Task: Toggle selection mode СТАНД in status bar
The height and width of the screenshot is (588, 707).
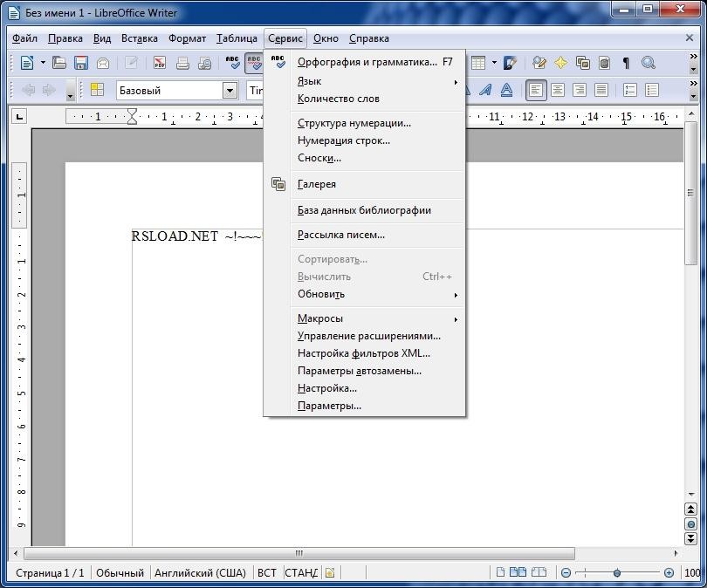Action: pyautogui.click(x=301, y=572)
